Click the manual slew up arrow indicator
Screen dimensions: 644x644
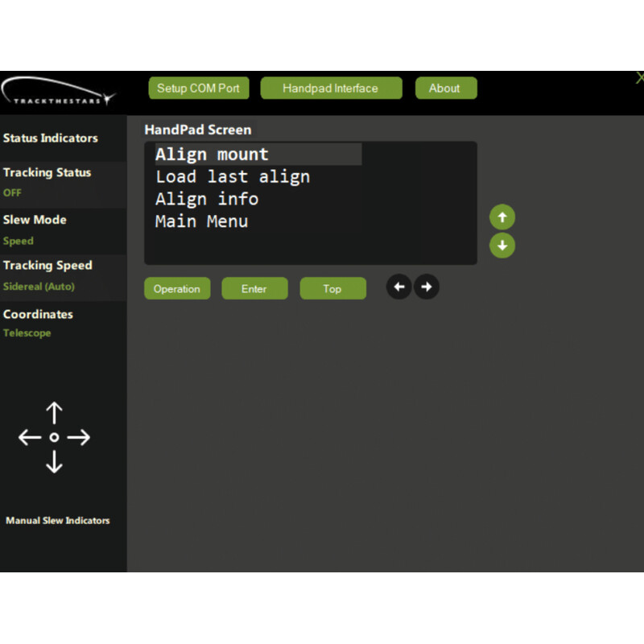(x=54, y=414)
